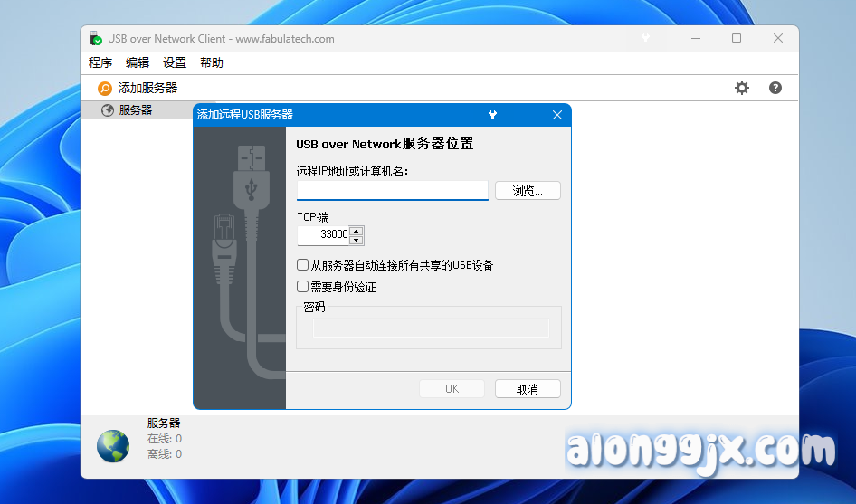
Task: Click the pin icon in dialog title bar
Action: (492, 115)
